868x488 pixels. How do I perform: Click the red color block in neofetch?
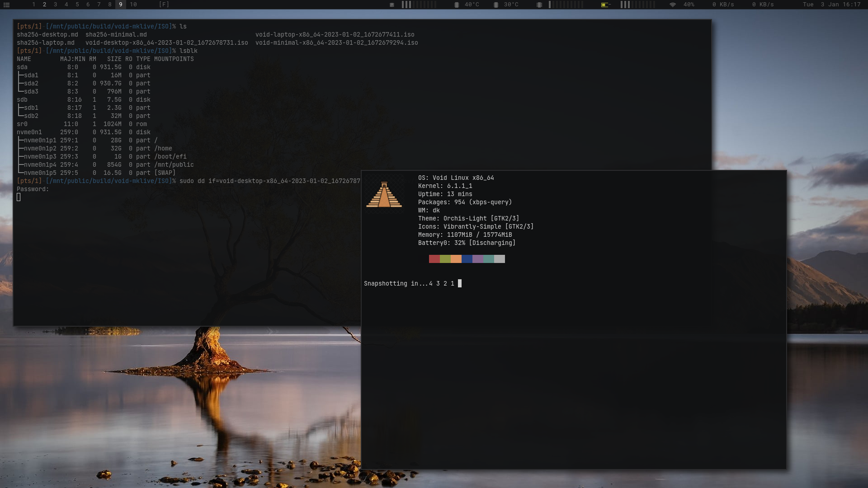click(434, 259)
